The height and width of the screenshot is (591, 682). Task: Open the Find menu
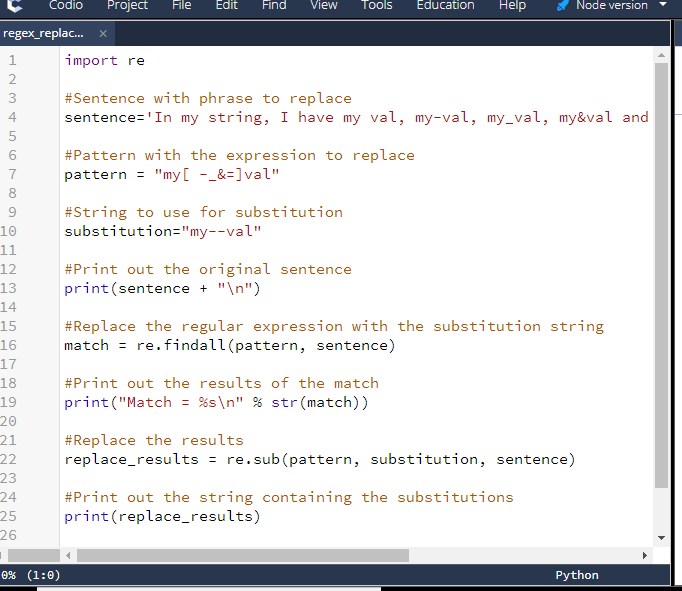274,5
